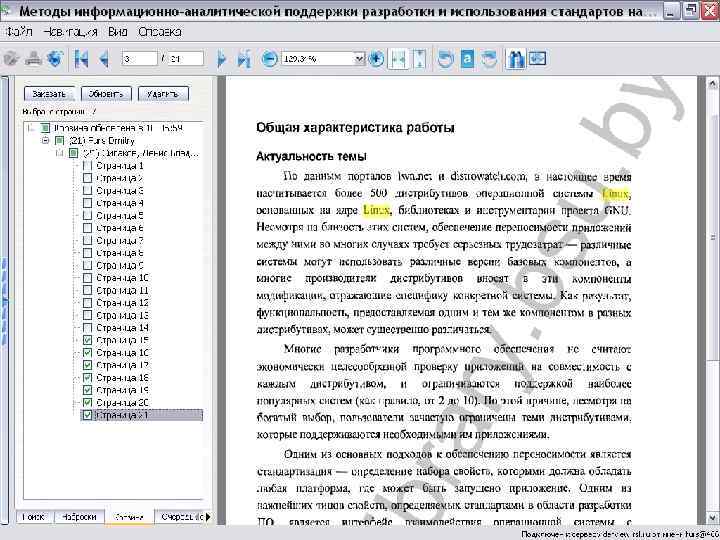Check the Страница 10 checkbox
Viewport: 720px width, 540px height.
[x=87, y=278]
